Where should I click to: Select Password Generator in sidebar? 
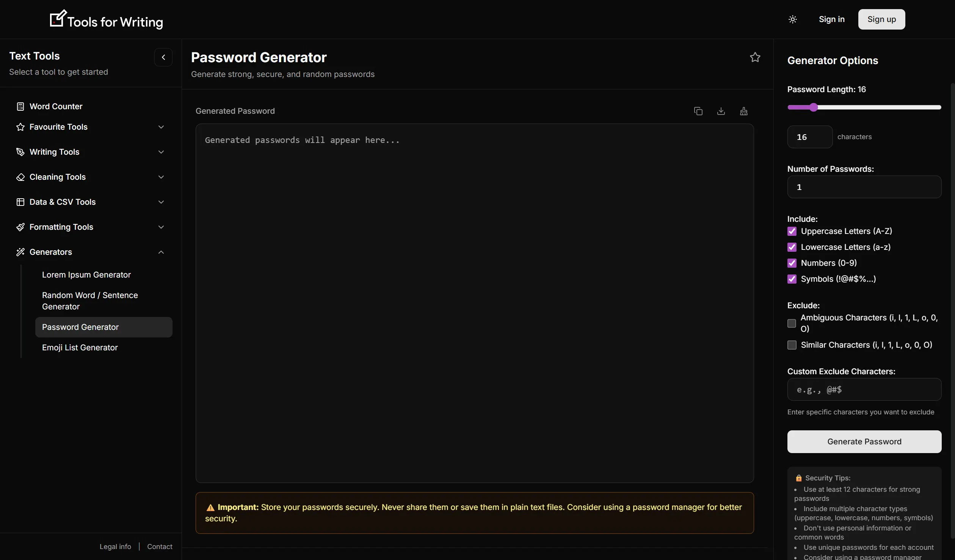(x=103, y=327)
